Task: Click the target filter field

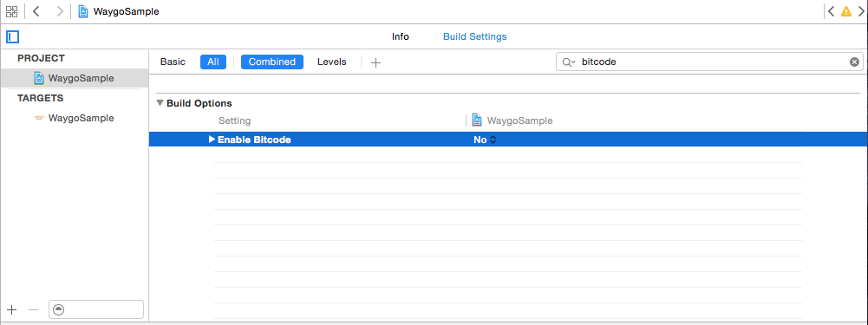Action: 96,309
